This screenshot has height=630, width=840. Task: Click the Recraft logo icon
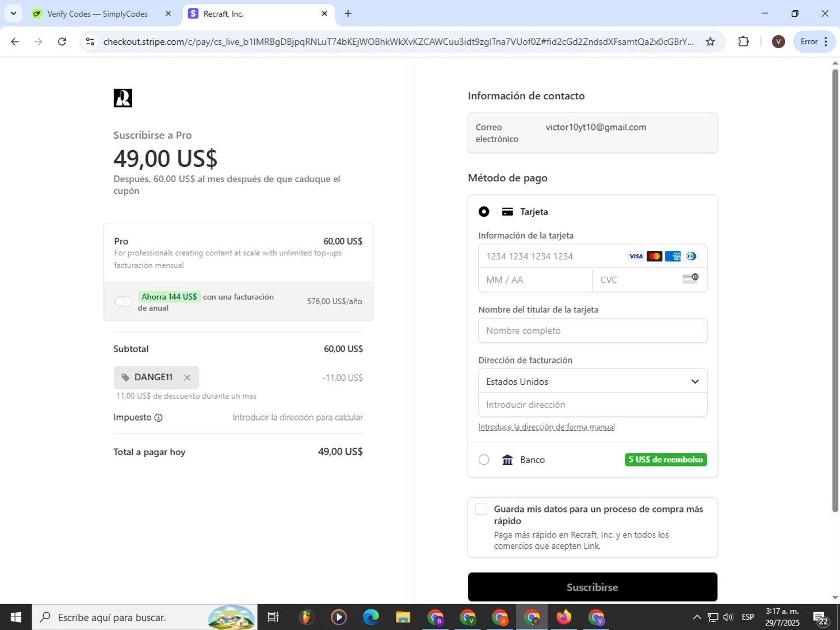(x=123, y=98)
